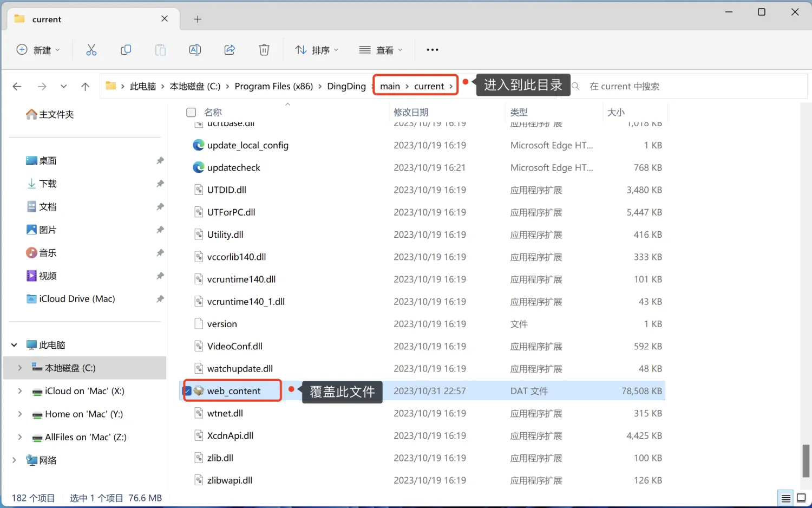Select the Utility.dll file

(225, 235)
